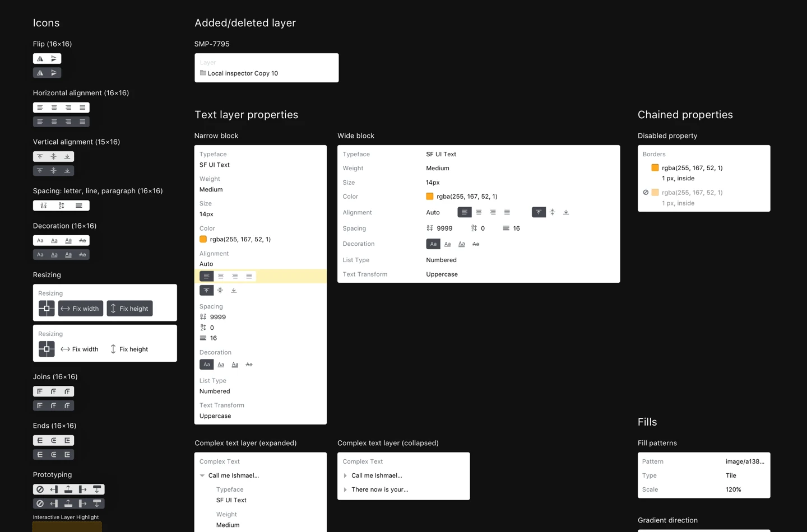
Task: Select center align in Narrow block highlighted row
Action: point(221,276)
